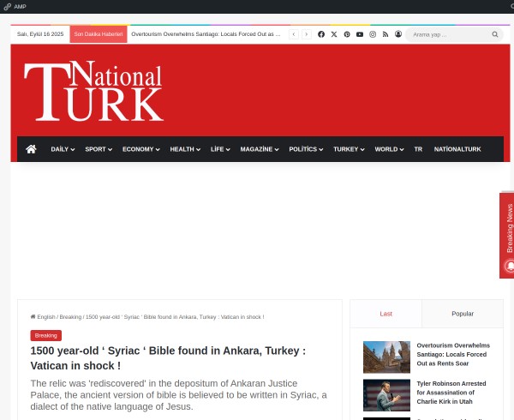This screenshot has height=420, width=514.
Task: Open the Tyler Robinson article thumbnail
Action: tap(386, 395)
